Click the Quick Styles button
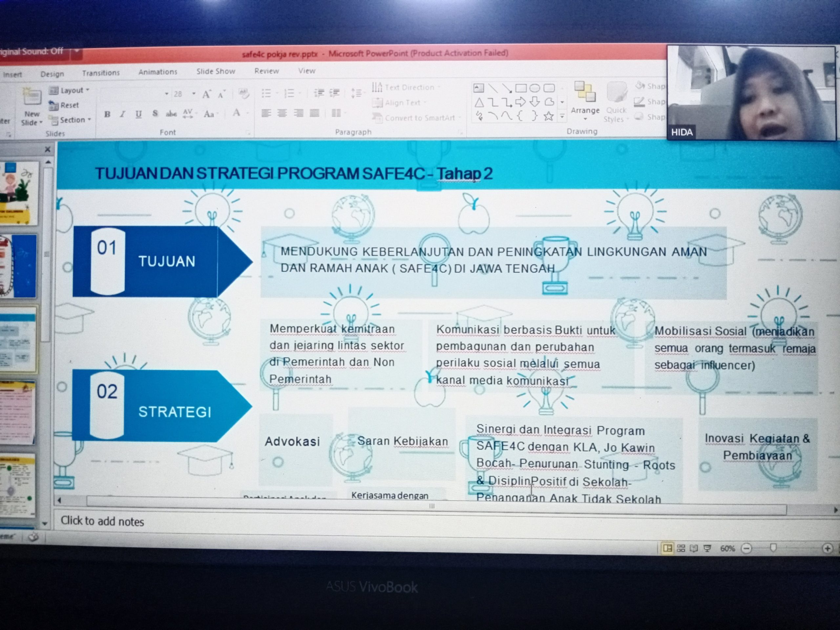Screen dimensions: 840x630 point(616,102)
